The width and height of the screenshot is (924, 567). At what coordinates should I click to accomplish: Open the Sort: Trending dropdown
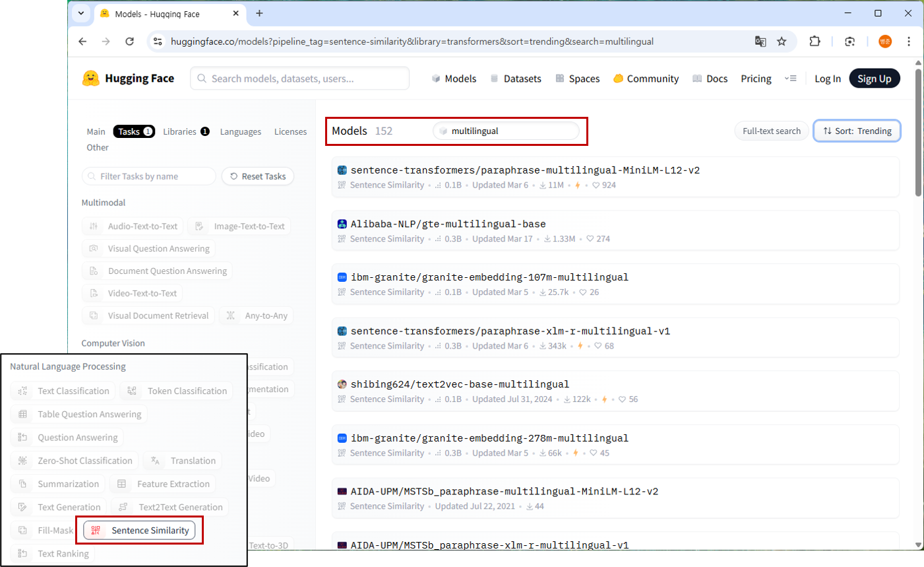coord(857,131)
